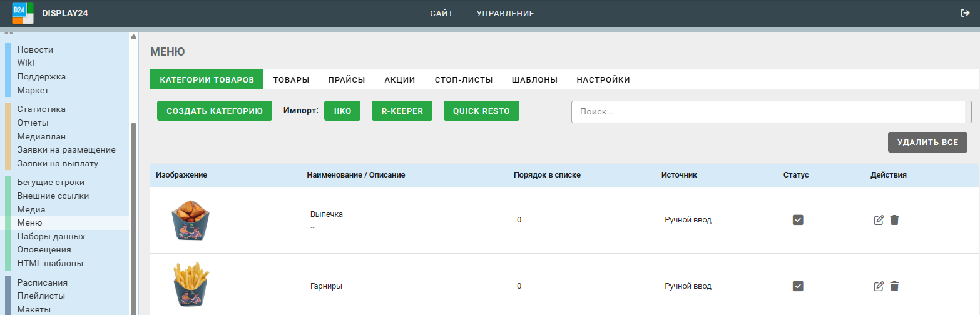Focus the Поиск search field
Screen dimensions: 980x315
pos(770,112)
